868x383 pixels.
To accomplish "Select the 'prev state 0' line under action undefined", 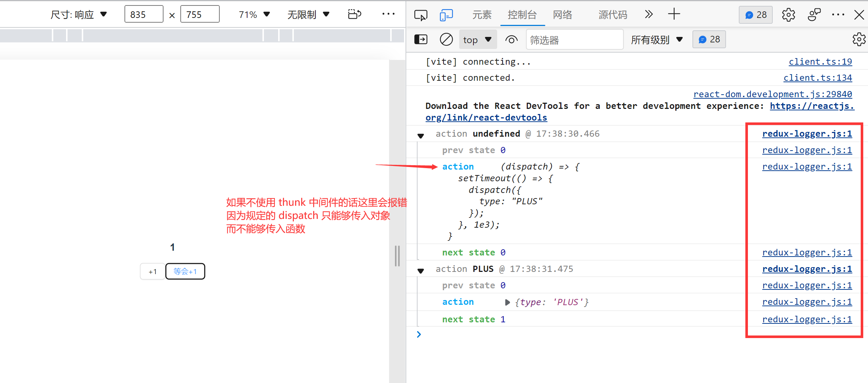I will tap(474, 150).
